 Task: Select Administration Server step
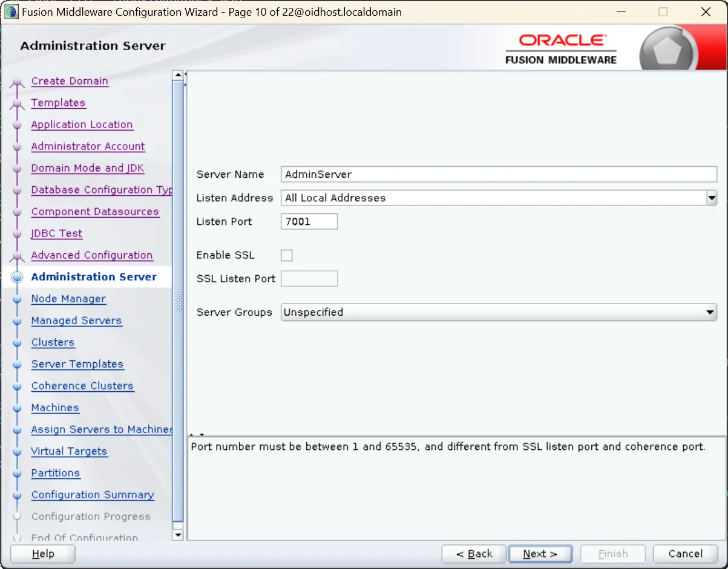pyautogui.click(x=94, y=277)
